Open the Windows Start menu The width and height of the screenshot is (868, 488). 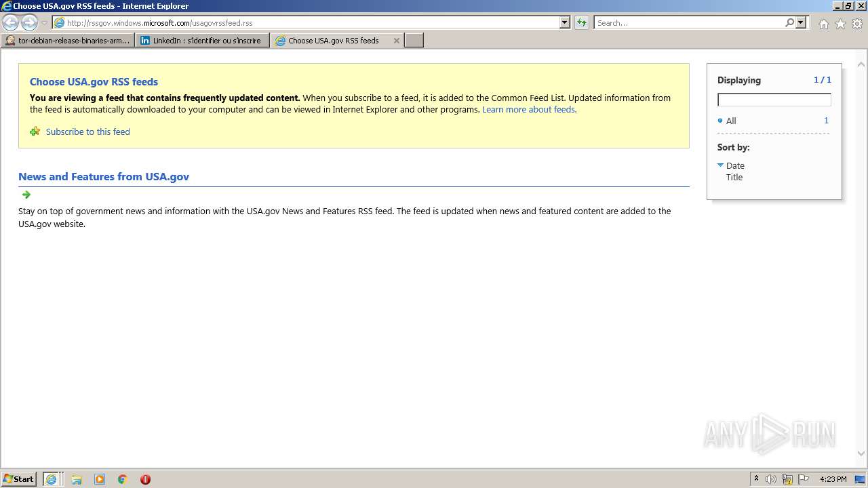(x=19, y=479)
